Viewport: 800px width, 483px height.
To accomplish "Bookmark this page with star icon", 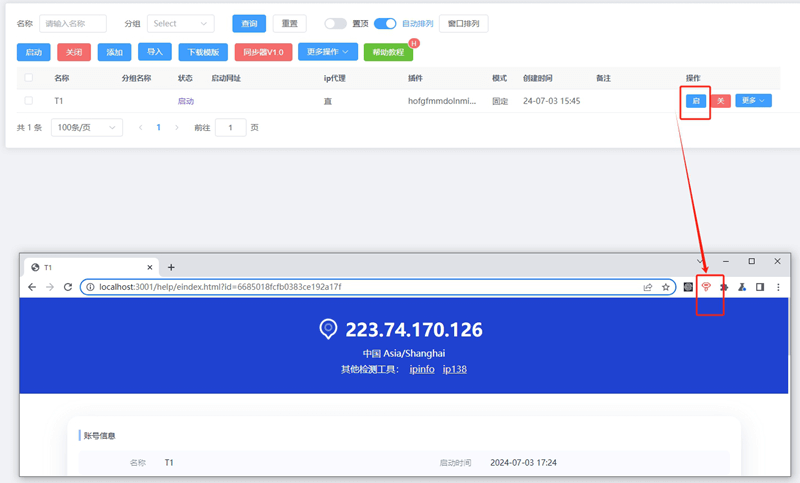I will [666, 287].
